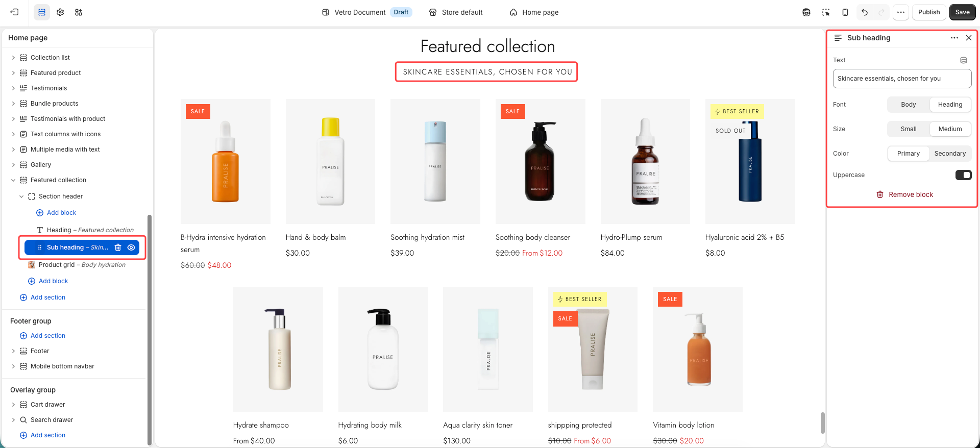This screenshot has width=980, height=448.
Task: Open the Store default market selector
Action: coord(456,12)
